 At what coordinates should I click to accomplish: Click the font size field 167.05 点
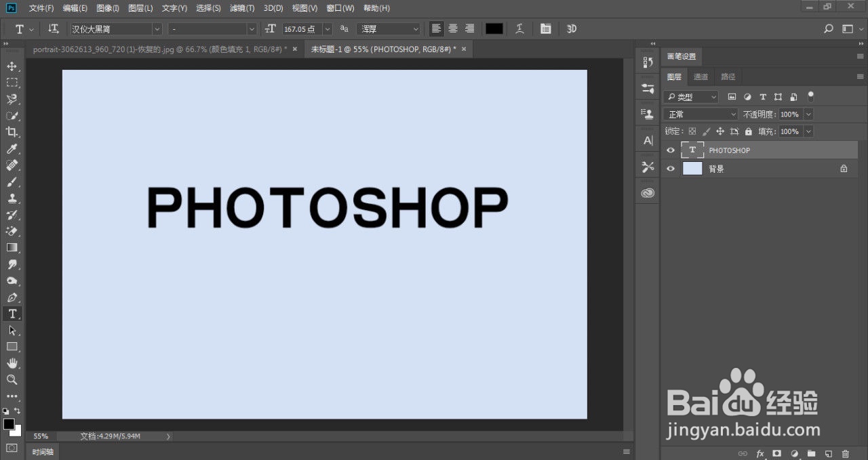pyautogui.click(x=302, y=29)
